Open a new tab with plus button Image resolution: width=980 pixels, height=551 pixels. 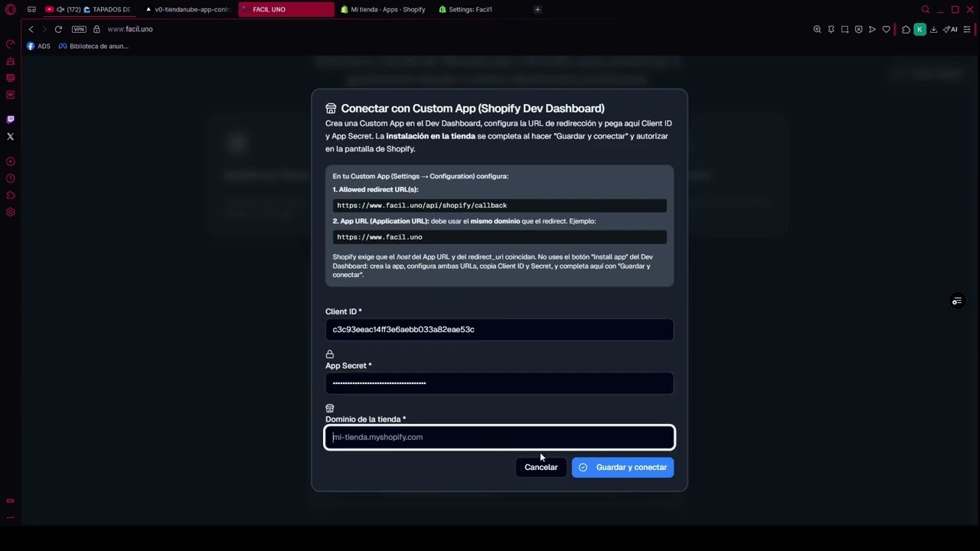537,9
